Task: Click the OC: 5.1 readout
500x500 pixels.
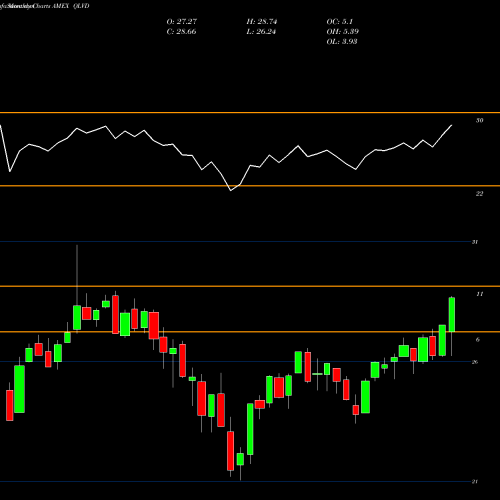Action: [x=339, y=22]
